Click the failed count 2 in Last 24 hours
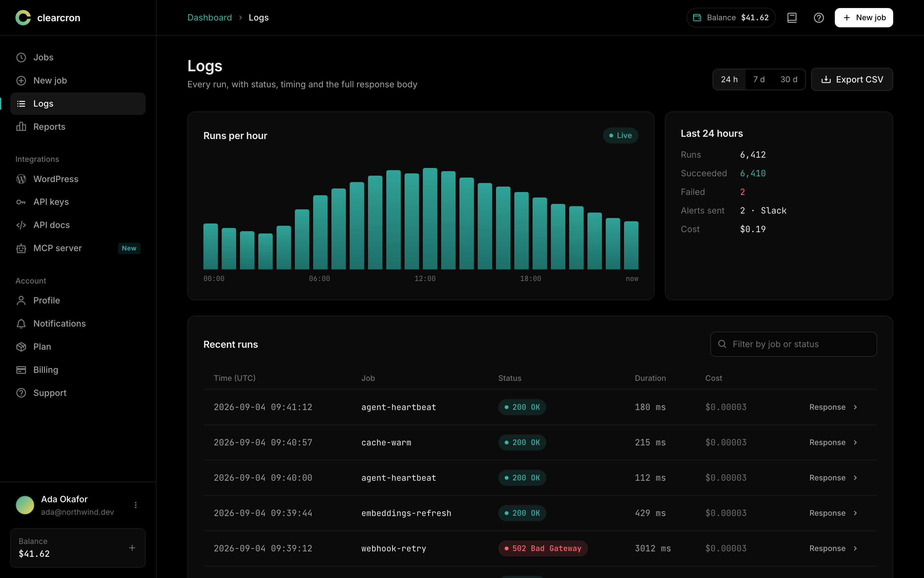 742,192
